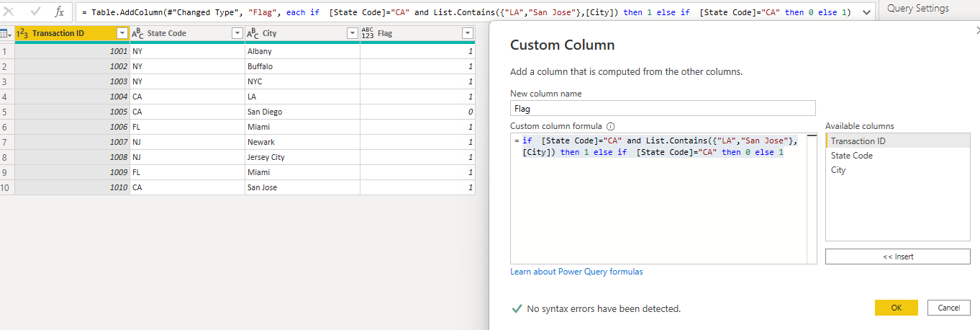Screen dimensions: 980x330
Task: Click the Buffalo city cell
Action: [x=302, y=66]
